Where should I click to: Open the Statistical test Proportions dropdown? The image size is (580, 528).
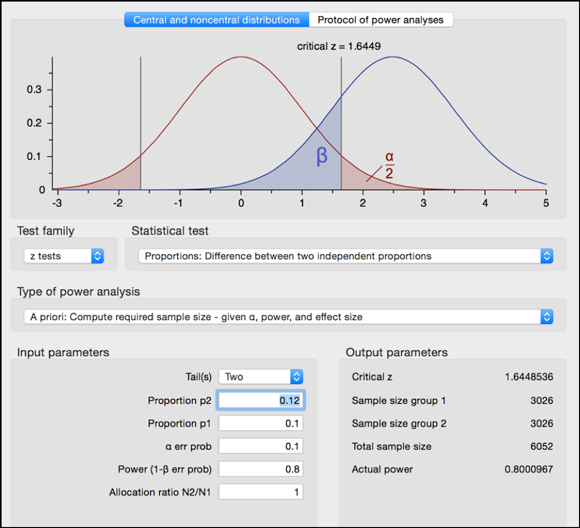click(345, 256)
